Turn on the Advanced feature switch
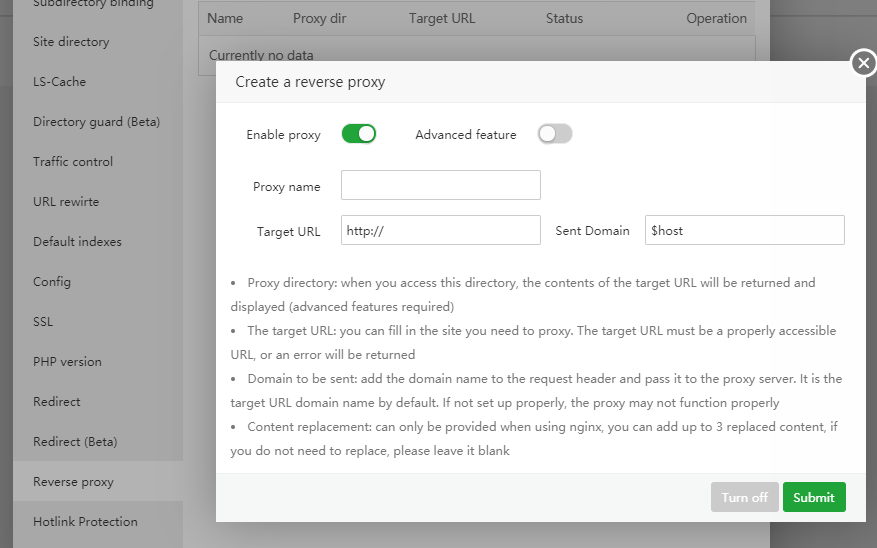The height and width of the screenshot is (548, 877). click(x=555, y=134)
